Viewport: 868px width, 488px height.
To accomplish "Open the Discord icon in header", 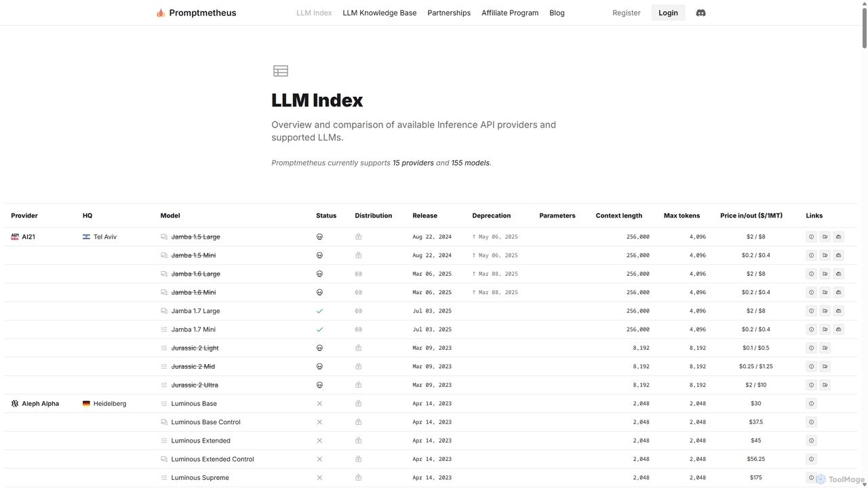I will [x=701, y=13].
